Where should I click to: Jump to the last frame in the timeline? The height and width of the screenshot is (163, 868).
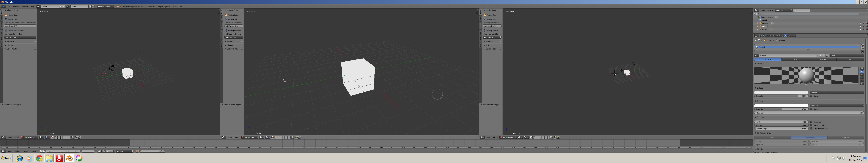(x=114, y=151)
